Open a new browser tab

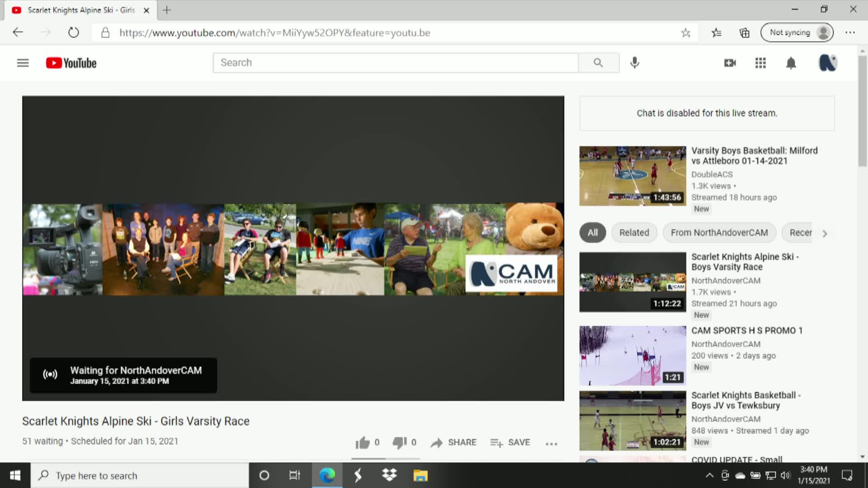167,10
